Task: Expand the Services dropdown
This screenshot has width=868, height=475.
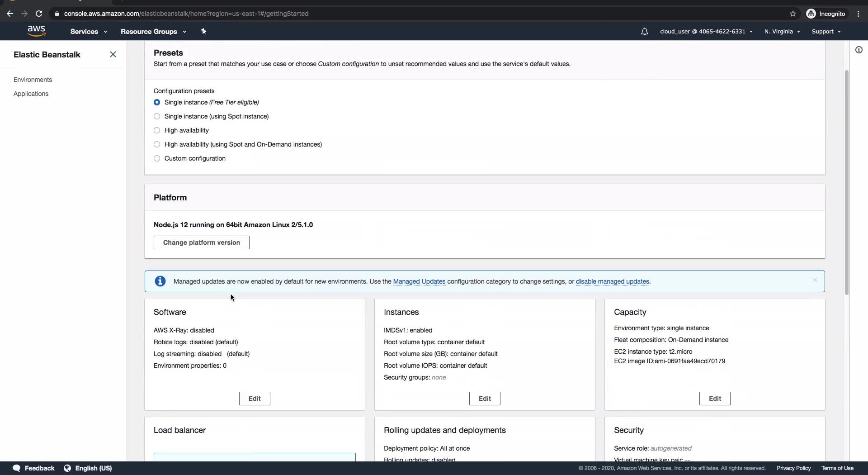Action: pyautogui.click(x=89, y=31)
